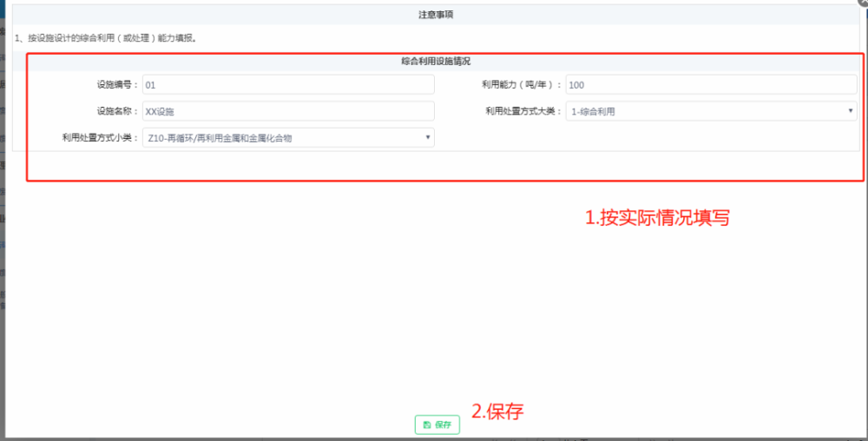Screen dimensions: 868x441
Task: Close the dialog with the X button
Action: coord(864,3)
